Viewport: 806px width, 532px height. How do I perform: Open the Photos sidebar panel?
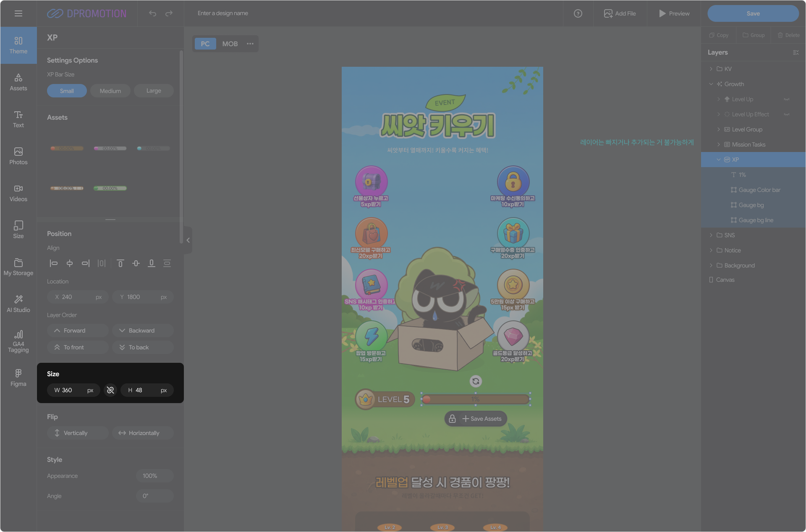[18, 156]
